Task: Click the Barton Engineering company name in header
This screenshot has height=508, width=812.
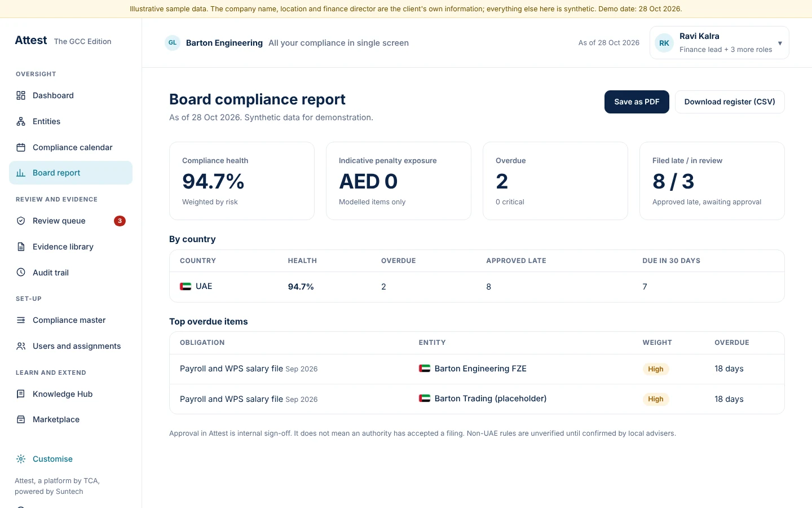Action: pos(224,43)
